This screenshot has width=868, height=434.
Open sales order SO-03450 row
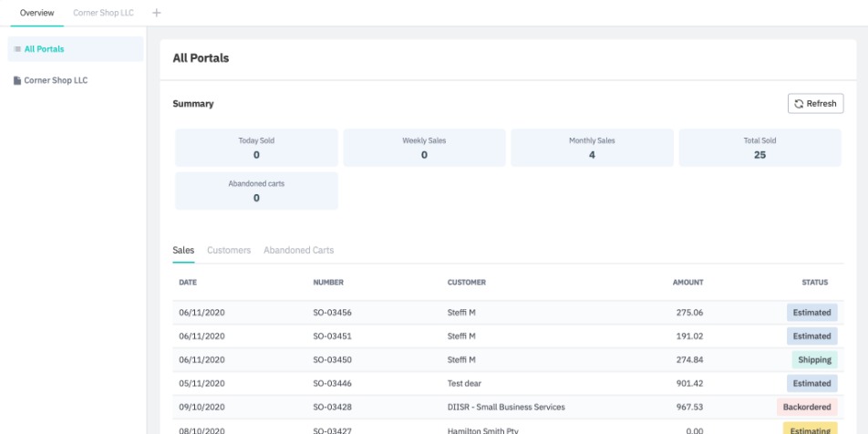(332, 360)
